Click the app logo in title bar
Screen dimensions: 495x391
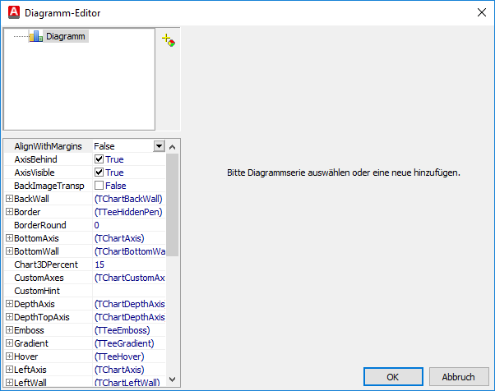coord(14,12)
